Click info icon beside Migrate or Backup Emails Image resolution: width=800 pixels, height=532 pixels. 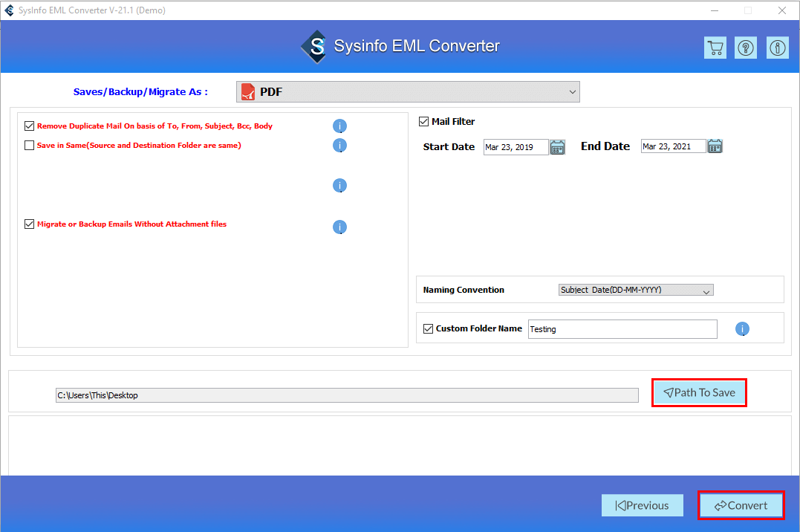[339, 227]
